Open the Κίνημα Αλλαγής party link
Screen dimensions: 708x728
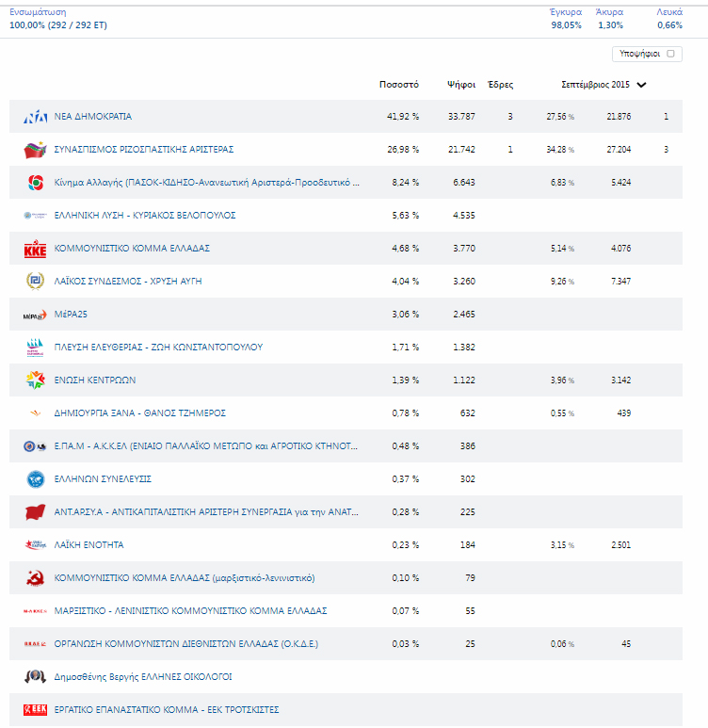[x=206, y=183]
